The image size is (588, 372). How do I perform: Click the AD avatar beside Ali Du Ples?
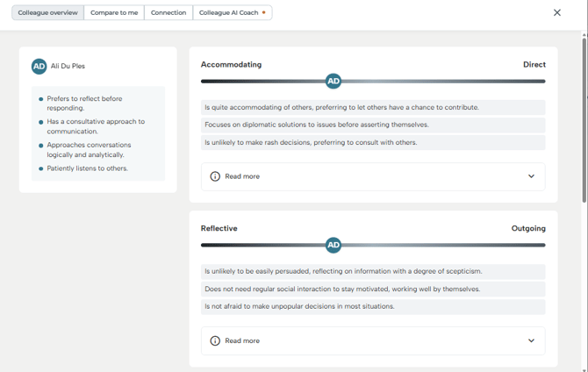[x=39, y=67]
